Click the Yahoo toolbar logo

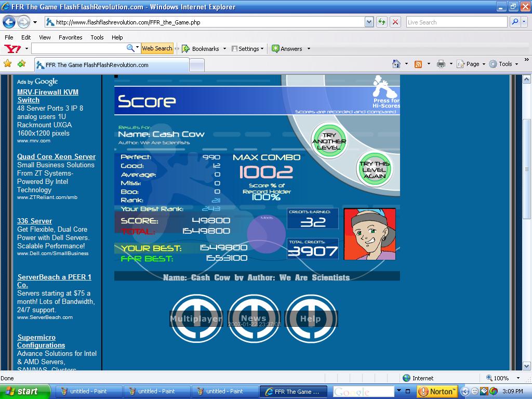(x=12, y=49)
